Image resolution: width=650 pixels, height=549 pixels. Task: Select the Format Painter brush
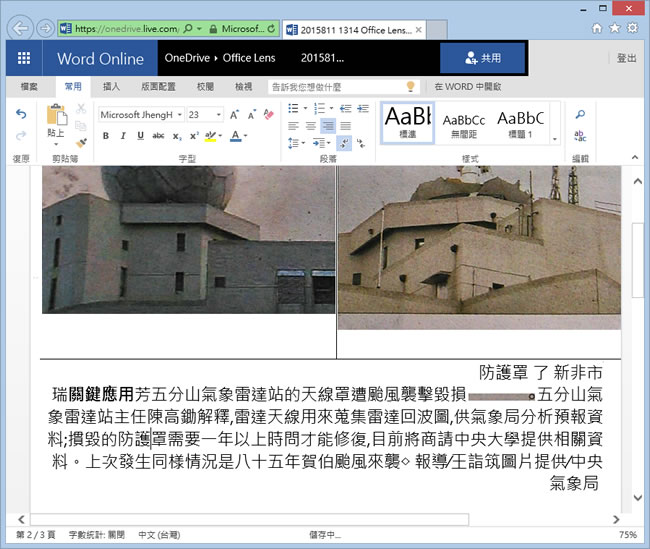(x=82, y=143)
